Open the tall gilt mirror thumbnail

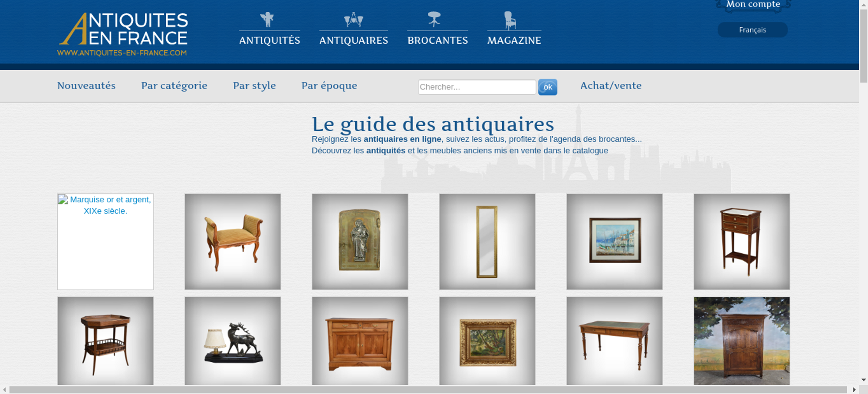point(487,242)
